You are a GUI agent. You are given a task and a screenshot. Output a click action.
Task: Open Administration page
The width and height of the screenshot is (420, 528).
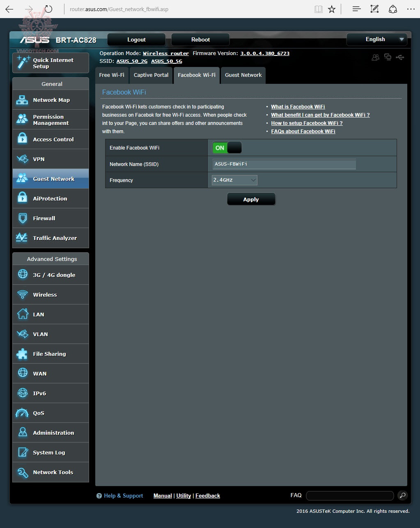point(50,433)
